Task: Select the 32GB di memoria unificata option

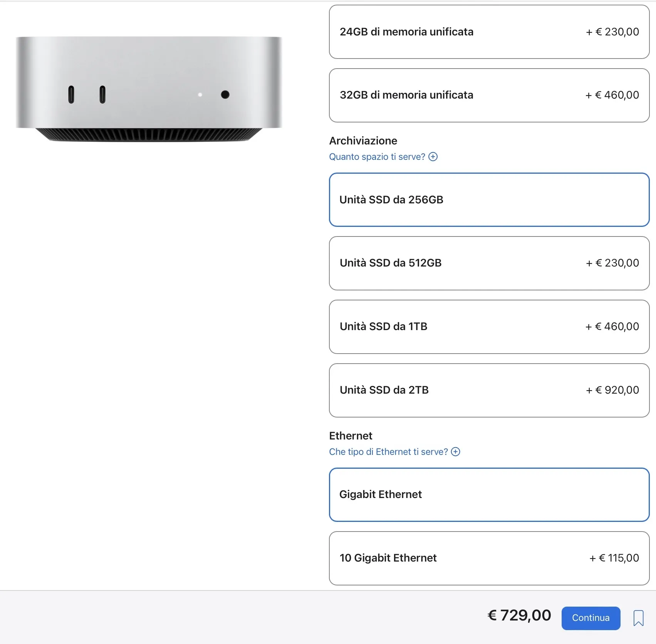Action: [x=489, y=95]
